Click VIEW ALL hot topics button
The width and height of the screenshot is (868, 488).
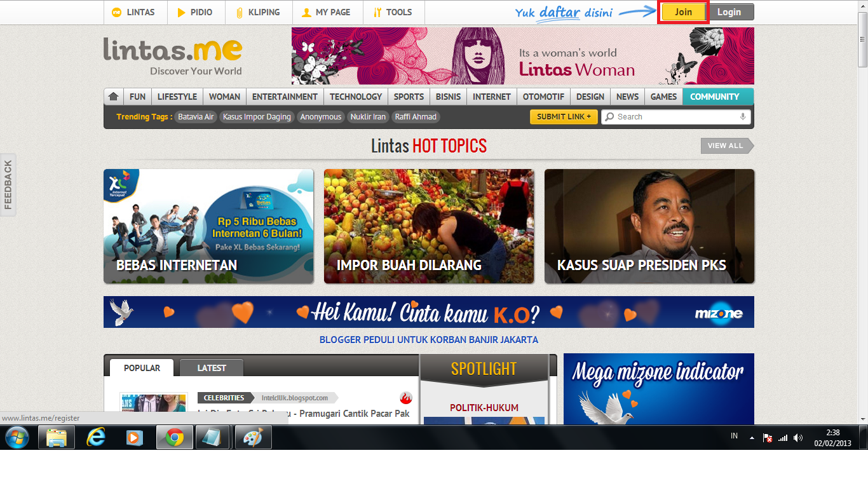(x=727, y=146)
